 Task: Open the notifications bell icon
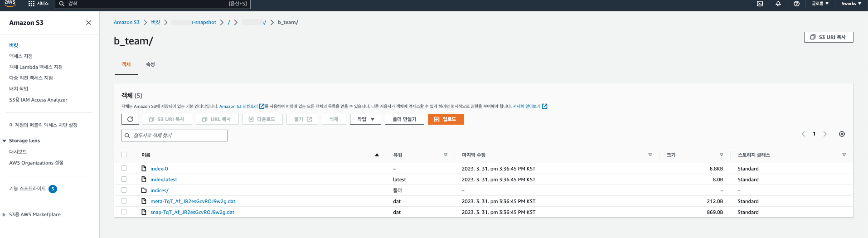click(778, 4)
